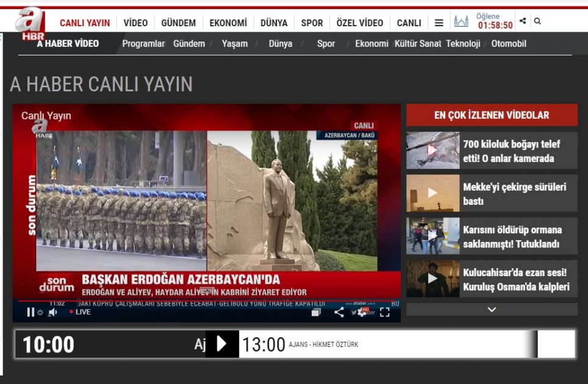The height and width of the screenshot is (384, 588).
Task: Share the live video from player
Action: [x=339, y=312]
